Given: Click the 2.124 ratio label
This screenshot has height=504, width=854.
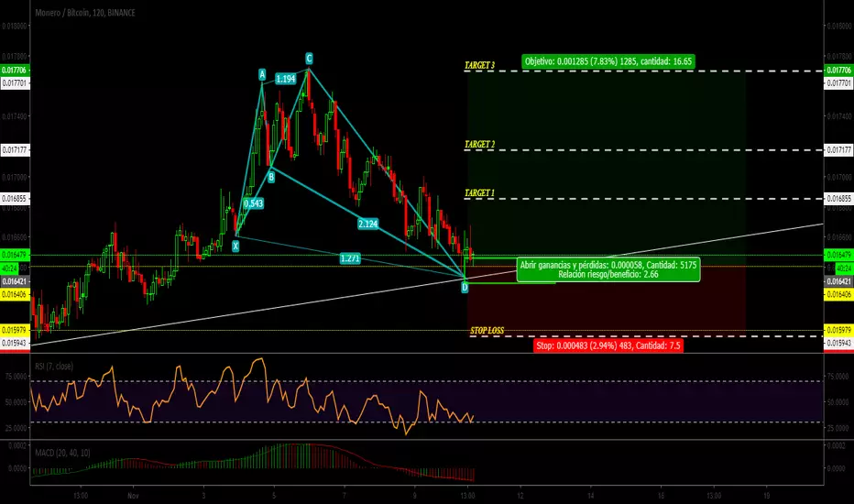Looking at the screenshot, I should point(368,224).
